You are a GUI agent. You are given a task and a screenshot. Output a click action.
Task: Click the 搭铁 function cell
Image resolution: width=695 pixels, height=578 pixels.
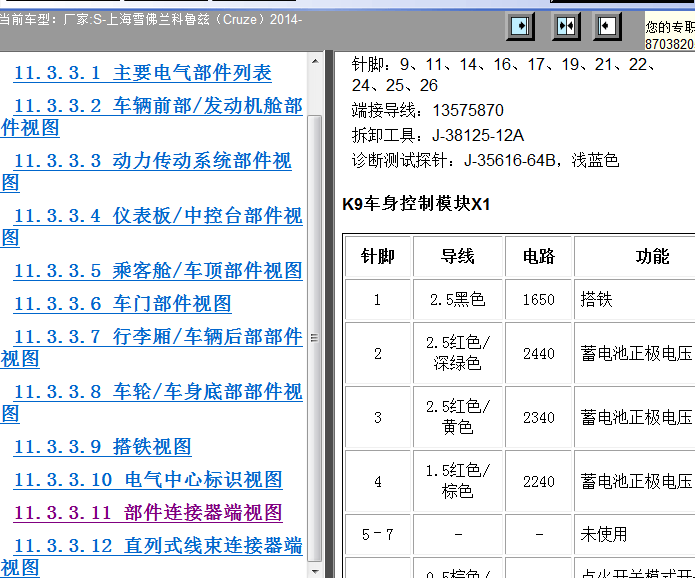click(635, 300)
